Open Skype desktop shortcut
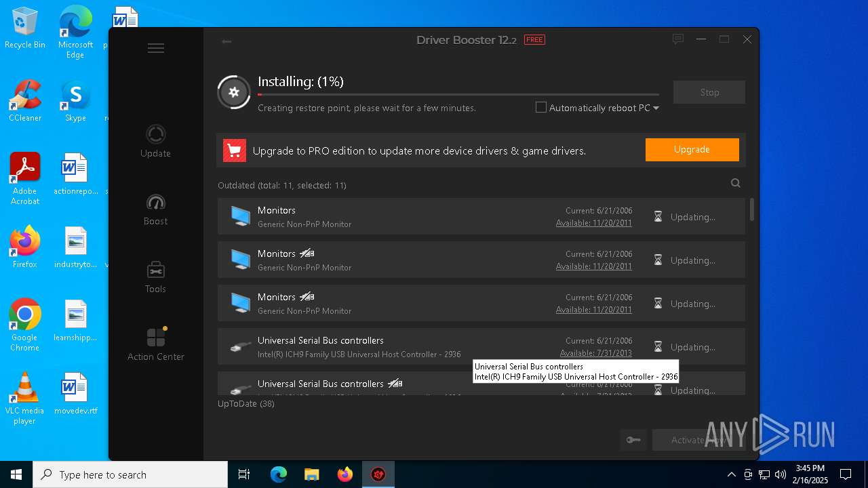Viewport: 868px width, 488px height. (75, 101)
